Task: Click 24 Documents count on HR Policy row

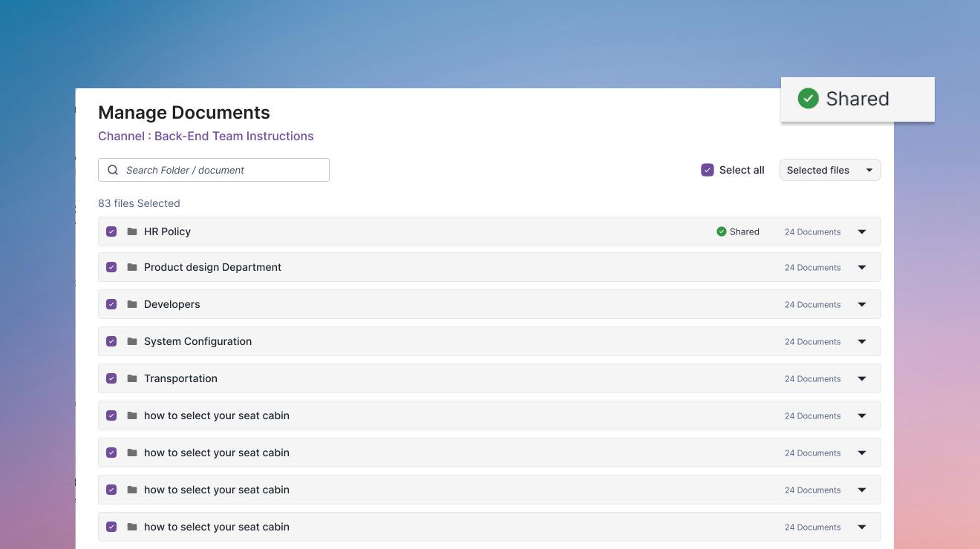Action: coord(812,231)
